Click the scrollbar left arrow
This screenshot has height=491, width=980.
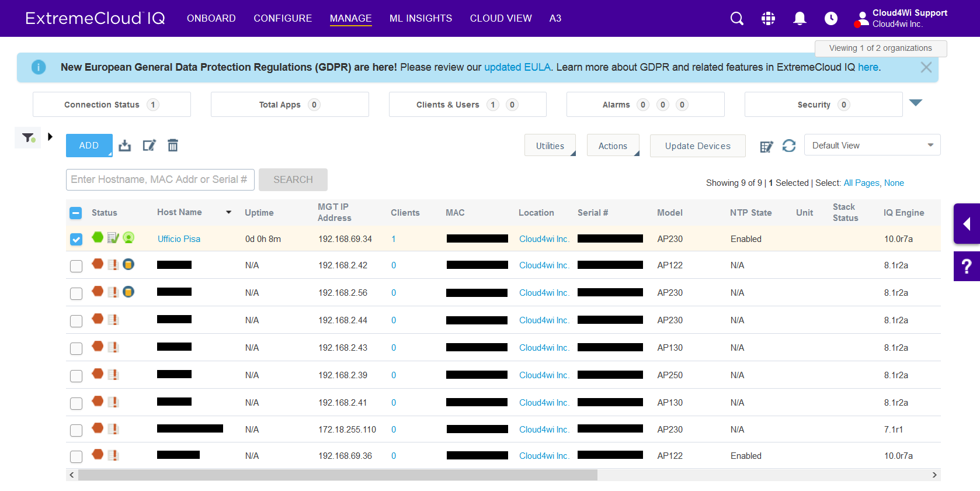pos(72,475)
